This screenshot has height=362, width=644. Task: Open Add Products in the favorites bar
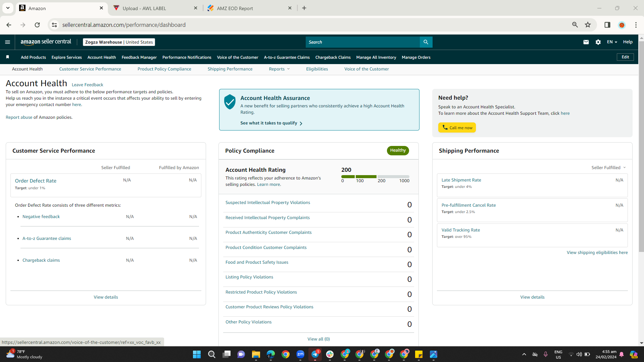(x=33, y=57)
